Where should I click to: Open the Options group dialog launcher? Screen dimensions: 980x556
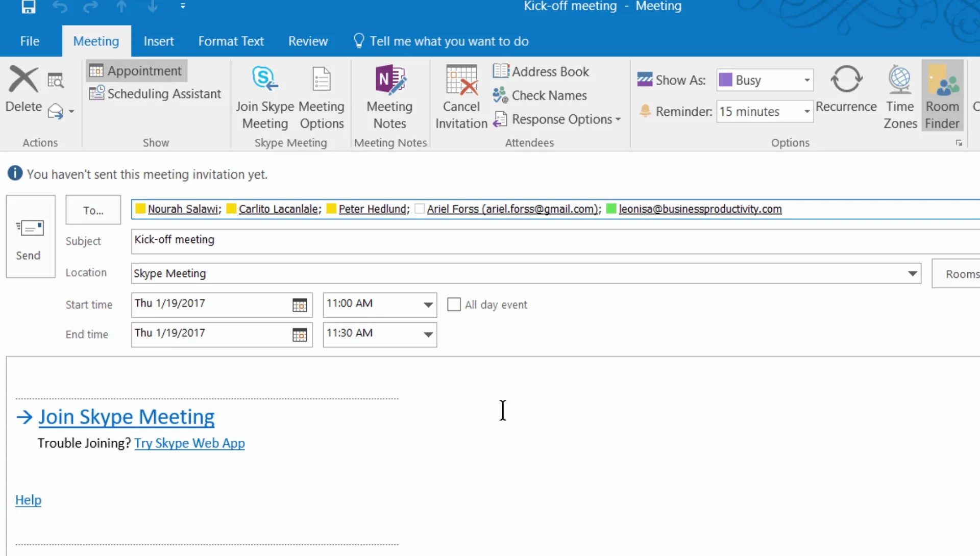[959, 143]
